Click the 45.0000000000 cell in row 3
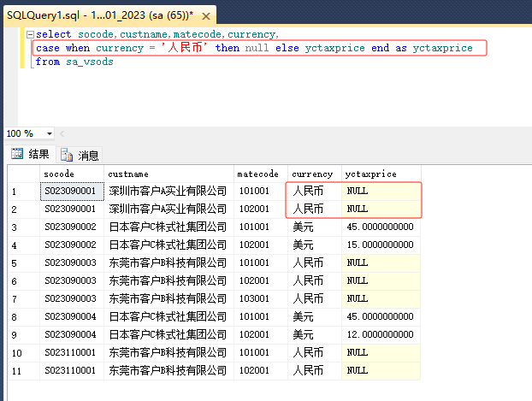This screenshot has width=532, height=401. [x=380, y=227]
